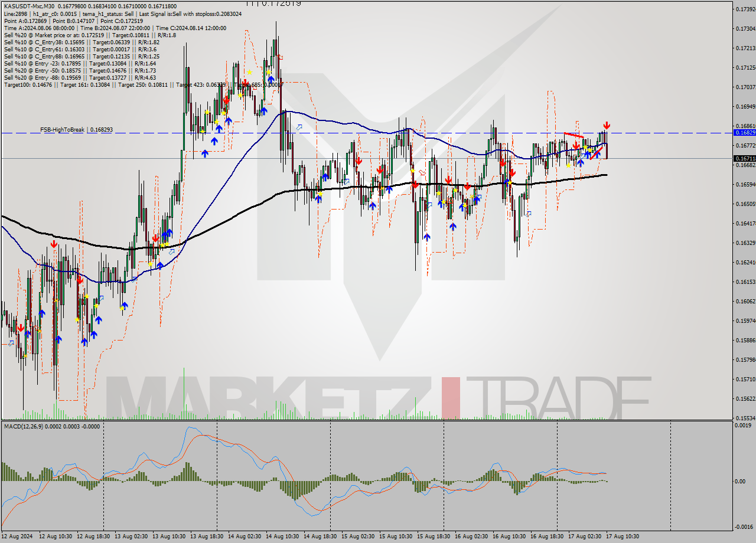Viewport: 756px width, 543px height.
Task: Select the 16 Aug 18:30 time label
Action: click(547, 536)
